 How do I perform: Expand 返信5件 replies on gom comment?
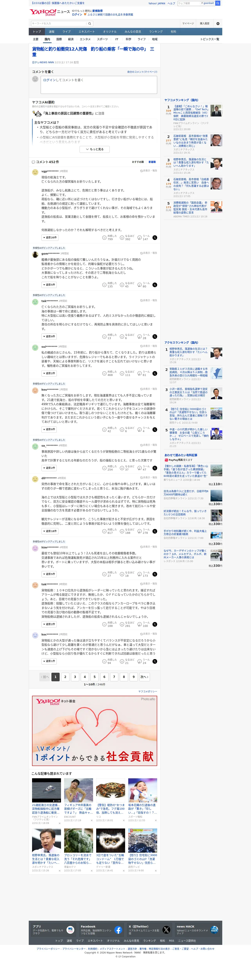(49, 285)
